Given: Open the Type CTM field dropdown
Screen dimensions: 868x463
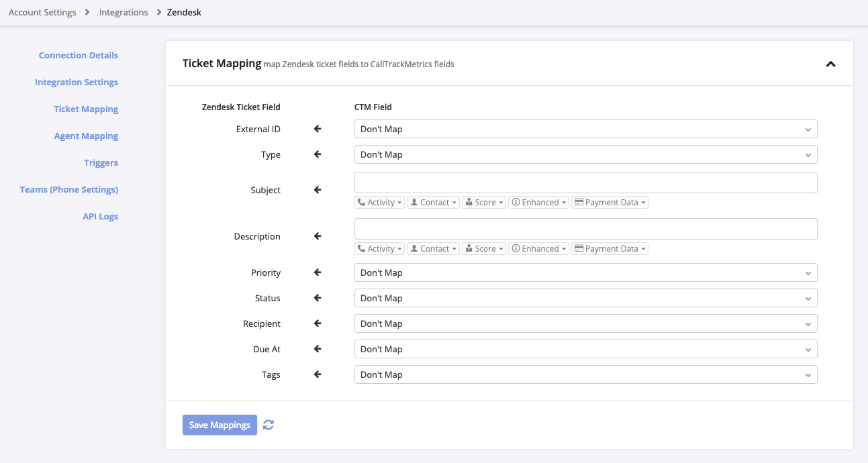Looking at the screenshot, I should 585,154.
